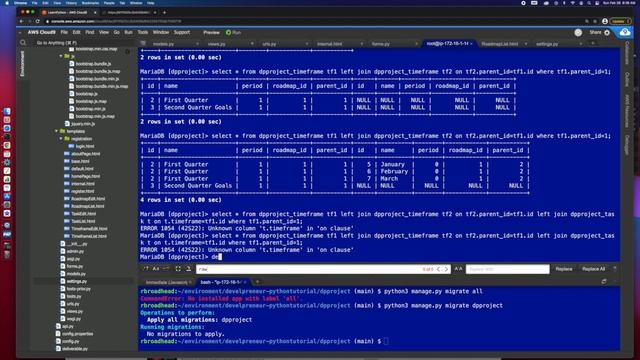This screenshot has width=640, height=360.
Task: Click Chrome back navigation arrow
Action: tap(21, 21)
